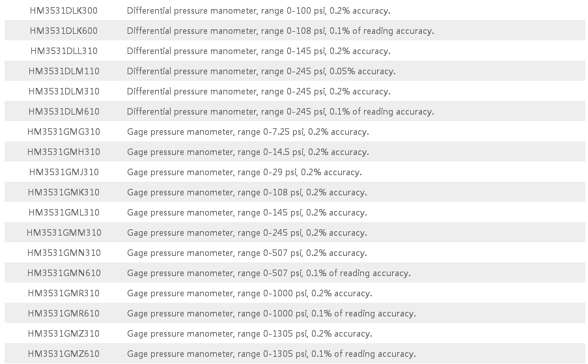Image resolution: width=588 pixels, height=364 pixels.
Task: Click Differential manometer 0-245 psi 0.05% description
Action: click(261, 71)
